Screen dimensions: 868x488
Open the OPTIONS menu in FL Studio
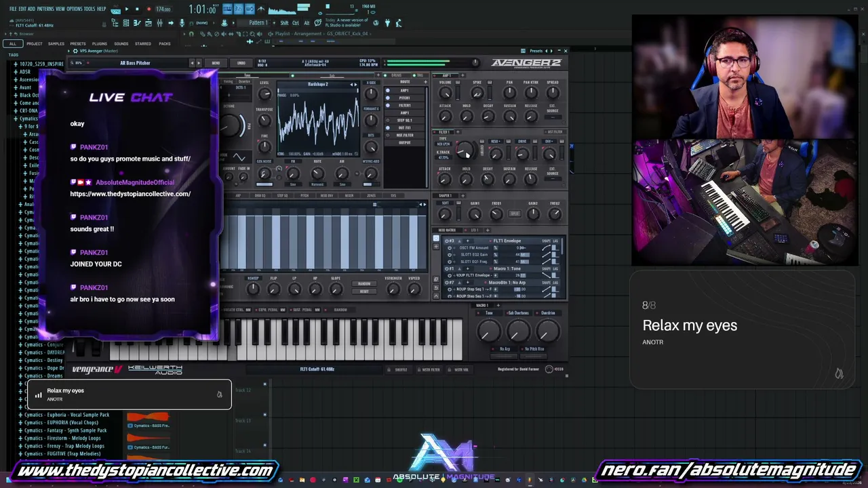[x=74, y=9]
